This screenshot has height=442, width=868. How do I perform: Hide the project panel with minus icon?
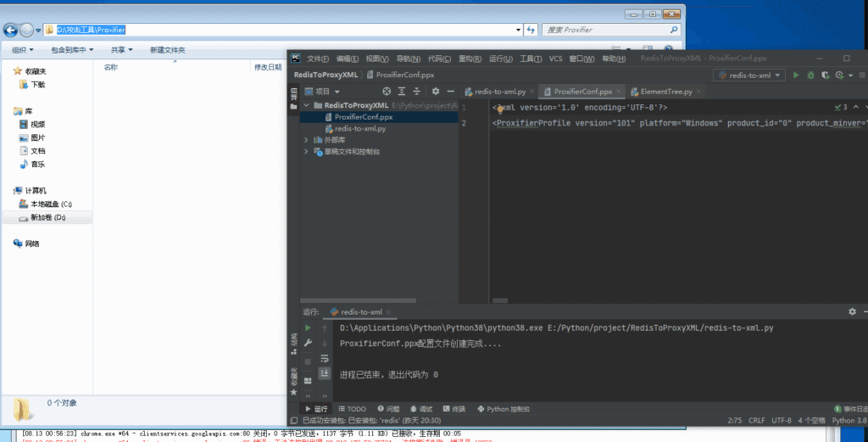pyautogui.click(x=450, y=92)
